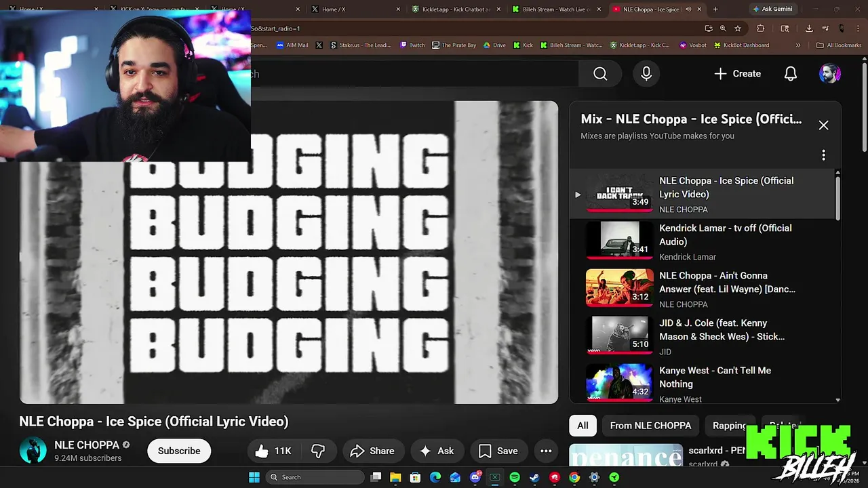Screen dimensions: 868x488
Task: Open Microsoft Store from taskbar
Action: click(x=415, y=477)
